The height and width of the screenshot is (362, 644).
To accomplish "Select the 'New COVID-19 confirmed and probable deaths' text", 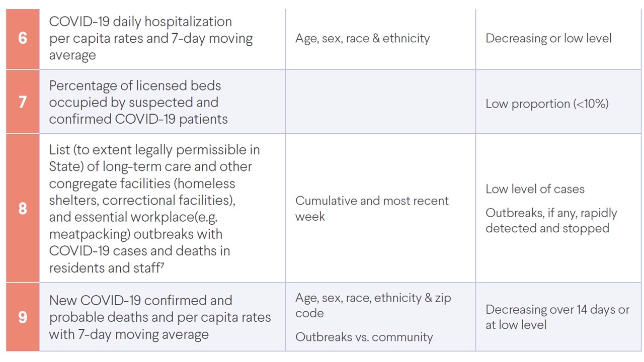I will pos(159,317).
